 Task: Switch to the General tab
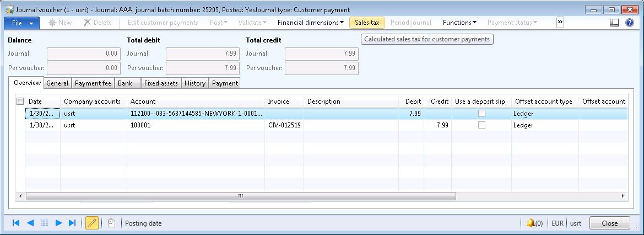click(x=57, y=83)
